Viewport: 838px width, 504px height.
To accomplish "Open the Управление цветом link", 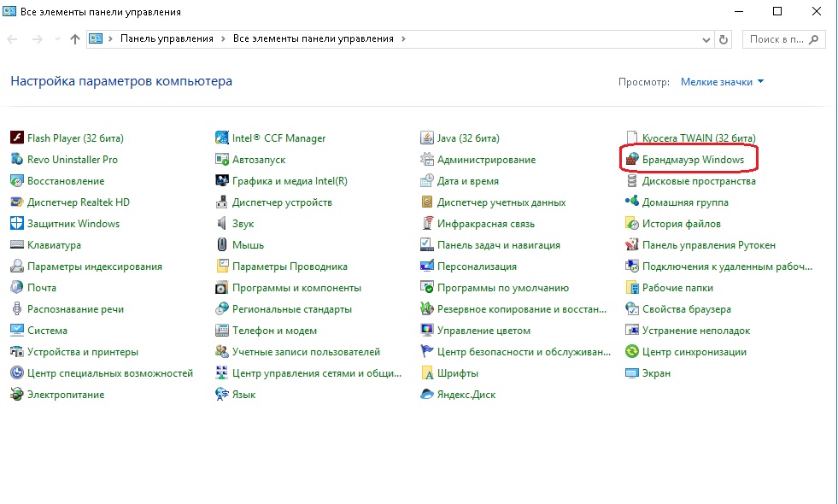I will click(x=483, y=331).
